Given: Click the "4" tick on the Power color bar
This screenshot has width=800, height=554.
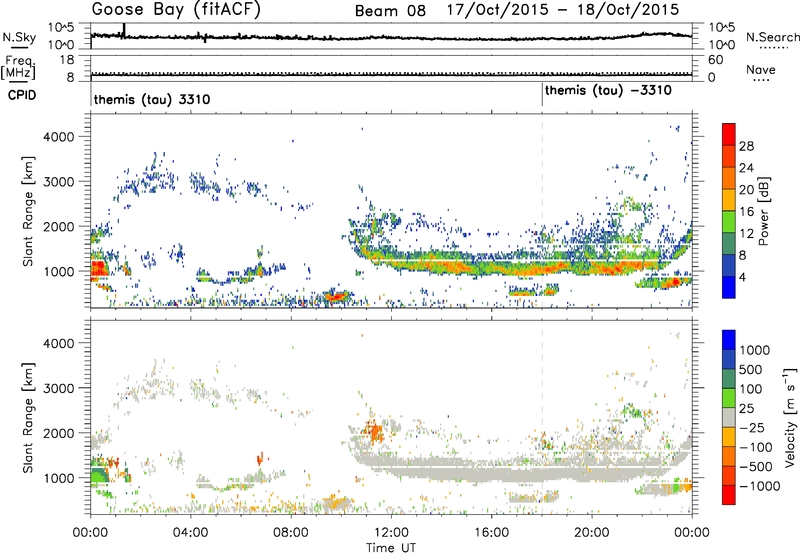Looking at the screenshot, I should pos(743,277).
